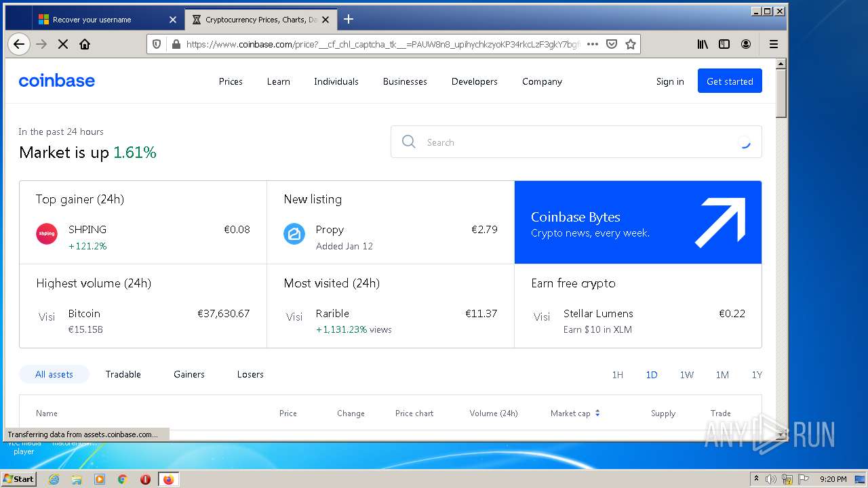Open the Bitcoin highest volume entry
Screen dimensions: 868x488
(x=143, y=306)
